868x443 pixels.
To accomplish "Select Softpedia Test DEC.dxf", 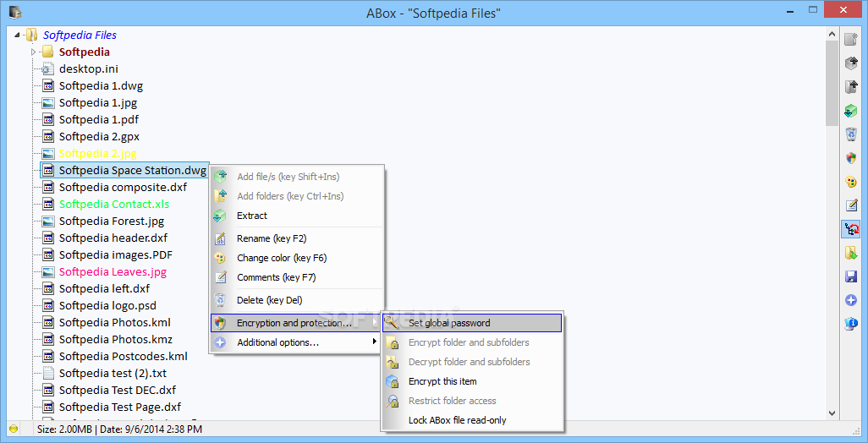I will (x=118, y=390).
